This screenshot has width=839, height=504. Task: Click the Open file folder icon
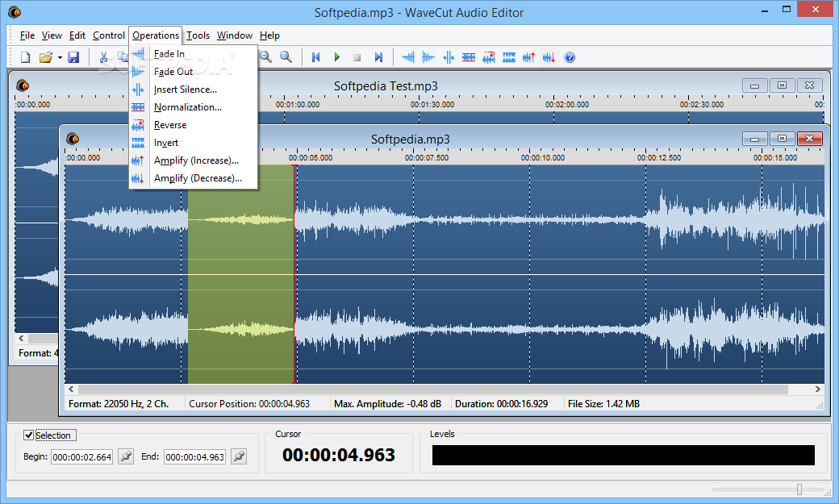point(46,57)
